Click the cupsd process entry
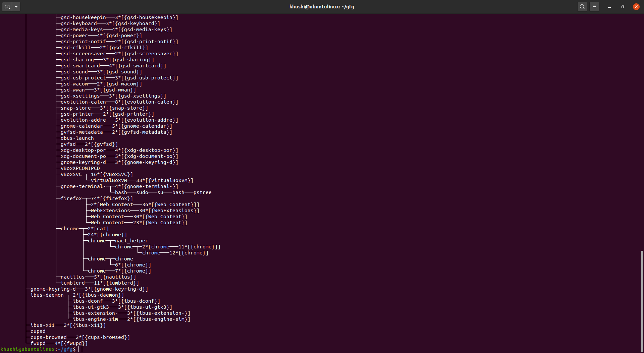Image resolution: width=644 pixels, height=353 pixels. (38, 331)
